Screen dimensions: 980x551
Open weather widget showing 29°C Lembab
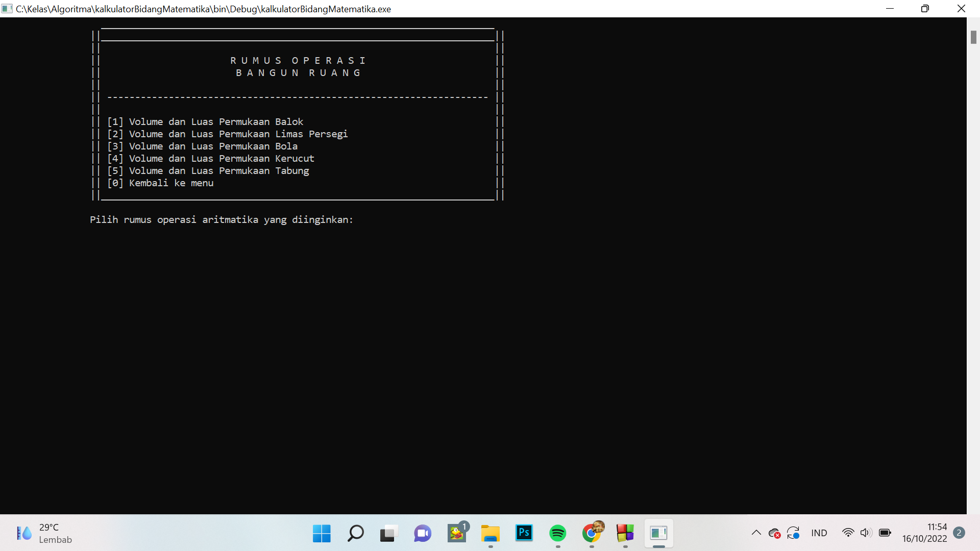[44, 534]
